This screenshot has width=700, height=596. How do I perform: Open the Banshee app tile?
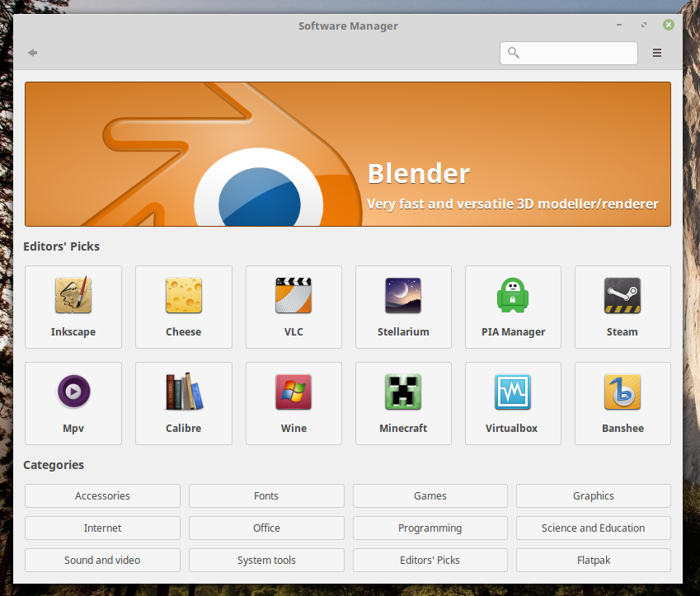[622, 403]
